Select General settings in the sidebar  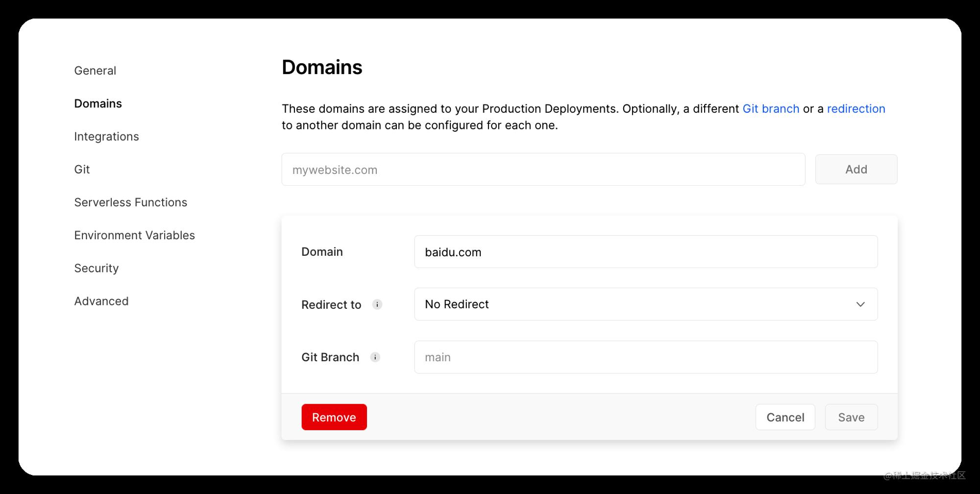pos(95,70)
